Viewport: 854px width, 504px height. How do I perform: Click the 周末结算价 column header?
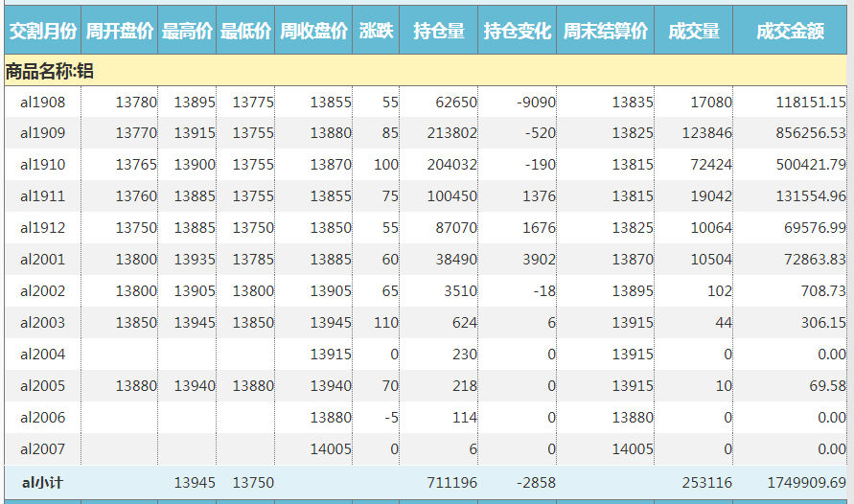point(606,32)
